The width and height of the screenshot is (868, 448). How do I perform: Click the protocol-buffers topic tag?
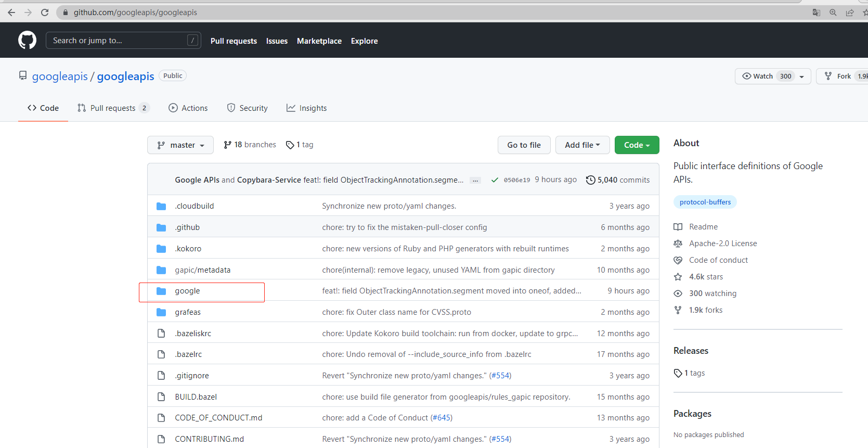(705, 202)
